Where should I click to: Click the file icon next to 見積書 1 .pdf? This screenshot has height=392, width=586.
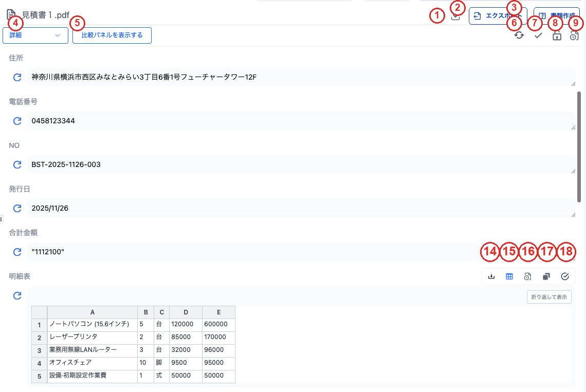pos(11,15)
